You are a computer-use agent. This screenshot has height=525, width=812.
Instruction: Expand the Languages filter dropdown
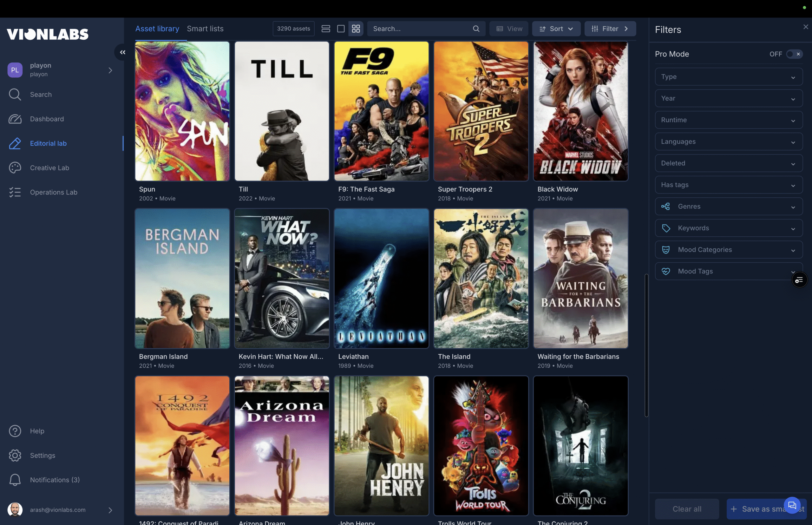pos(729,141)
